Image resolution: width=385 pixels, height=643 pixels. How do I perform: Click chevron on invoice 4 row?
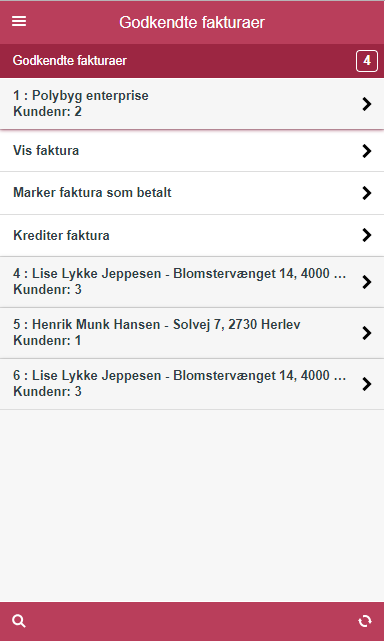pyautogui.click(x=367, y=282)
